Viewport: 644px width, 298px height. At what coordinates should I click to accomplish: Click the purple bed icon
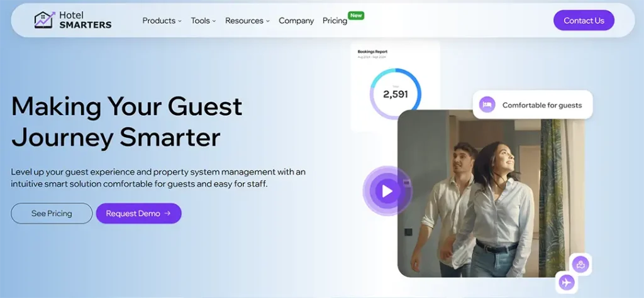(487, 105)
